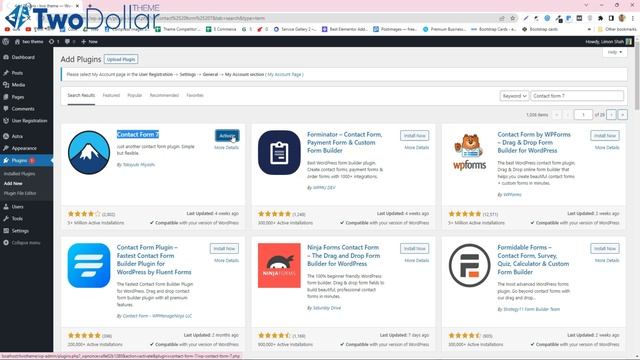The height and width of the screenshot is (360, 640).
Task: Open the My Account Page link
Action: pyautogui.click(x=285, y=75)
